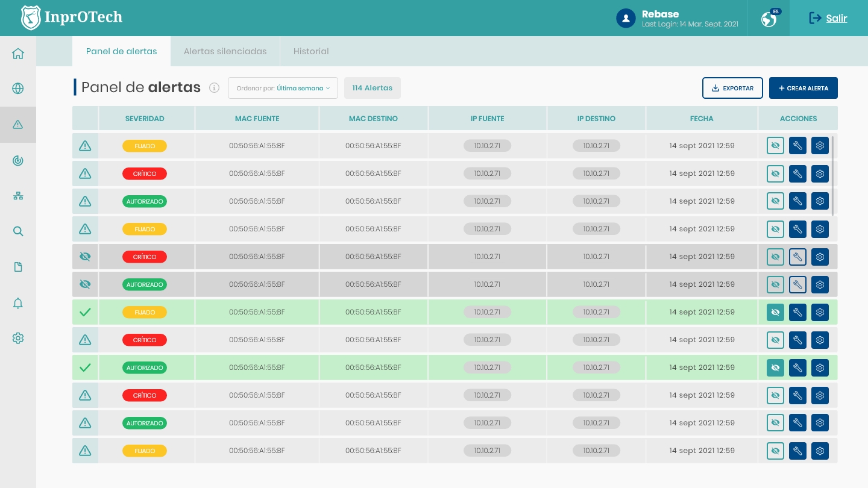Click the wrench icon on the silenced CRÍTICO row
868x488 pixels.
797,257
